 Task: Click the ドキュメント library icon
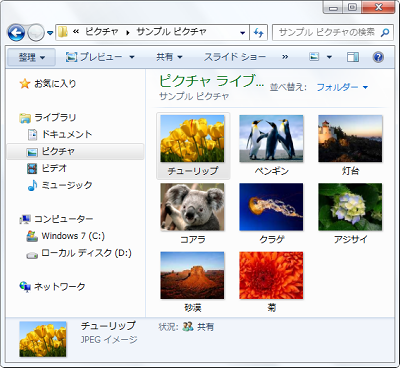(x=32, y=135)
